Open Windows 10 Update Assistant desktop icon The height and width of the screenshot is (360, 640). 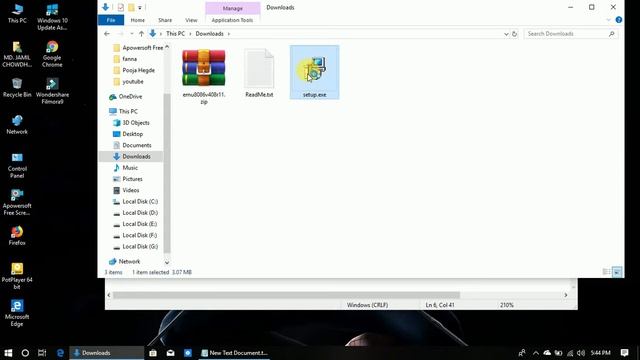[52, 17]
